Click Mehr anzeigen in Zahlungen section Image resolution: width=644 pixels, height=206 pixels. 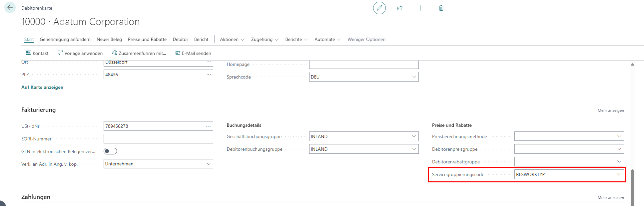click(x=611, y=198)
